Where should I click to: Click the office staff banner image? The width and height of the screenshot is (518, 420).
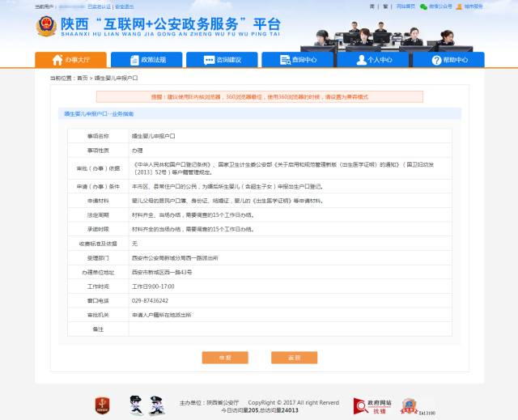point(388,36)
